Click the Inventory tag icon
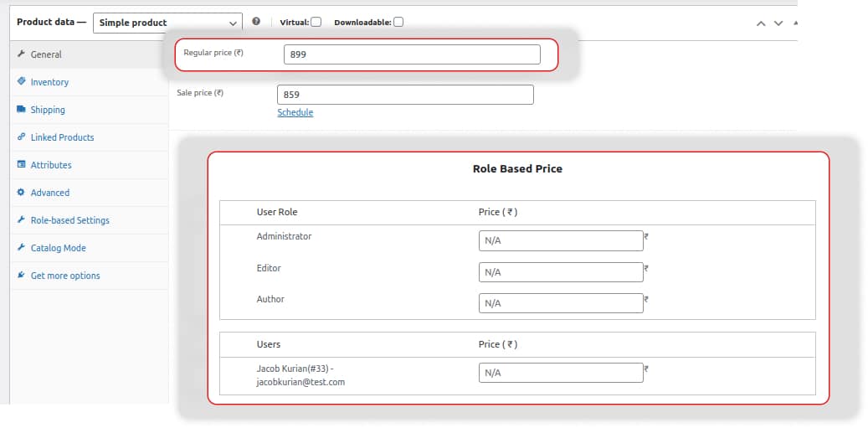Image resolution: width=868 pixels, height=428 pixels. [x=21, y=82]
